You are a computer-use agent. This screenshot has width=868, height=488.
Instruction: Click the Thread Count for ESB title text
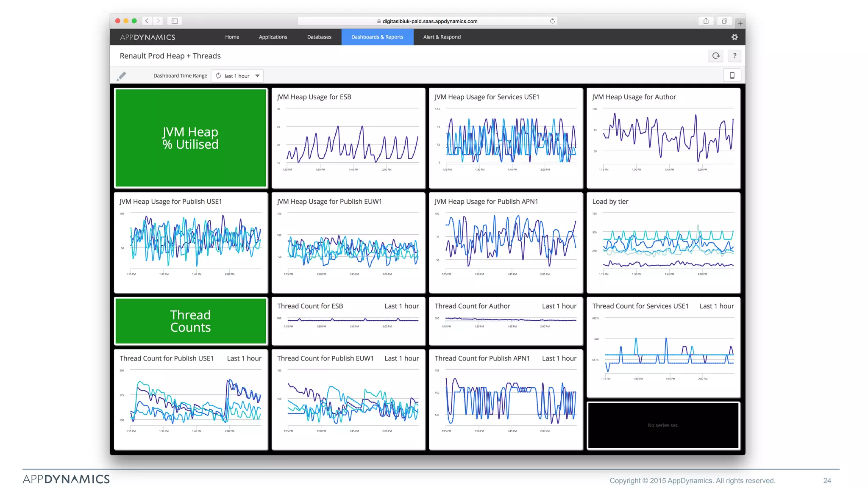point(310,306)
